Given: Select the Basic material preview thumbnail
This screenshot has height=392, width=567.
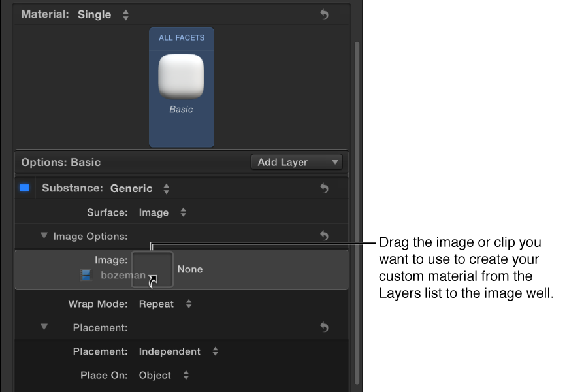Looking at the screenshot, I should click(x=181, y=76).
